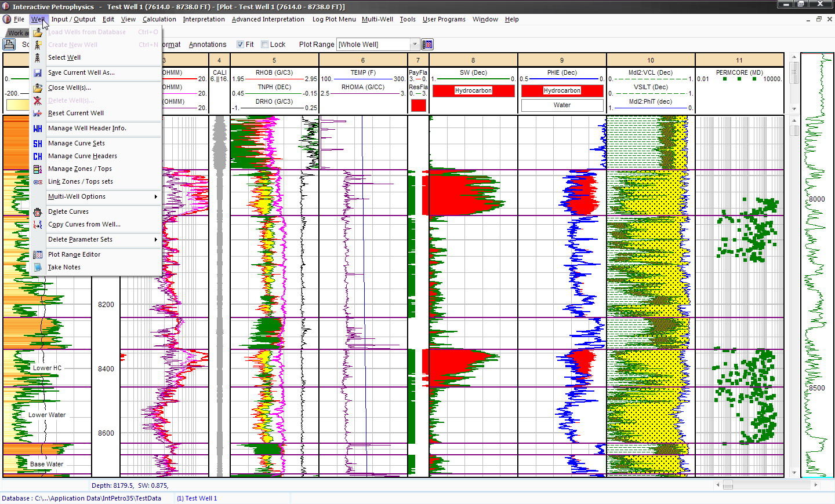Image resolution: width=835 pixels, height=504 pixels.
Task: Choose Manage Well Header Info.
Action: (96, 128)
